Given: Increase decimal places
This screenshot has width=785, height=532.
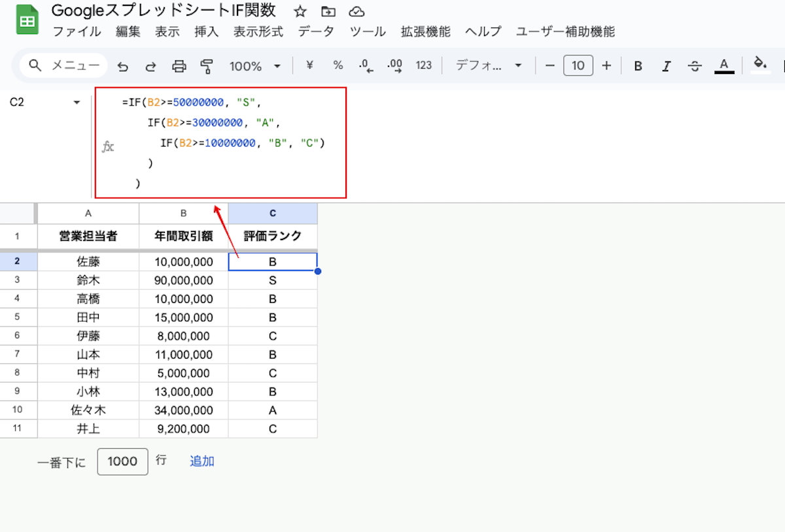Looking at the screenshot, I should (394, 65).
